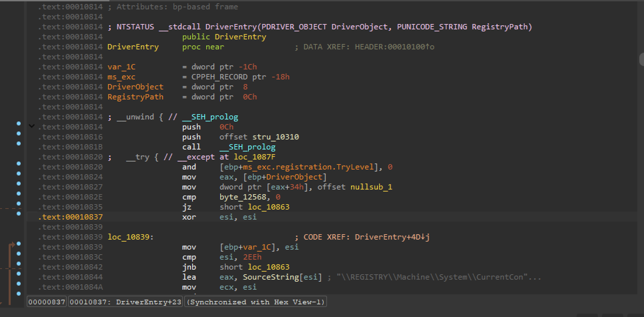Click the DriverObject dword ptr definition name
Image resolution: width=644 pixels, height=317 pixels.
coord(135,87)
